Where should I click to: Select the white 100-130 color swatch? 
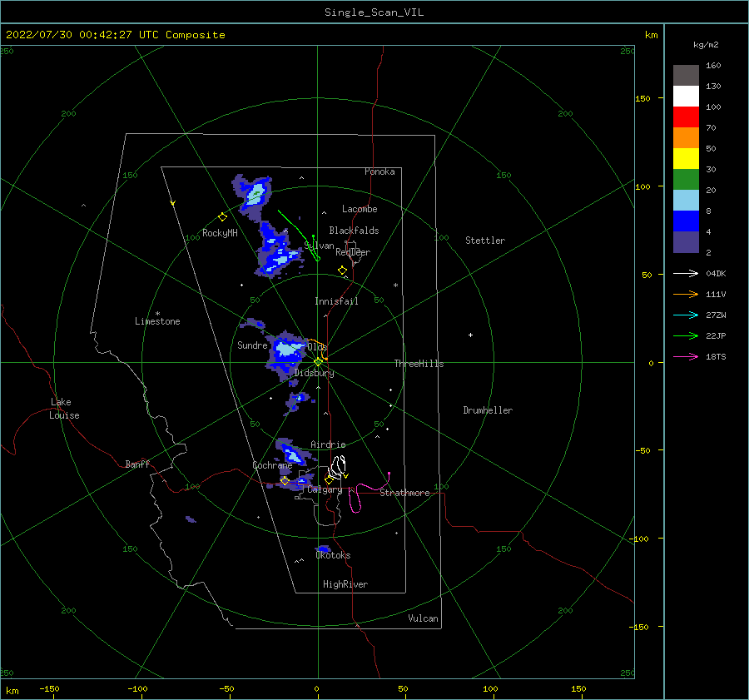(x=686, y=96)
